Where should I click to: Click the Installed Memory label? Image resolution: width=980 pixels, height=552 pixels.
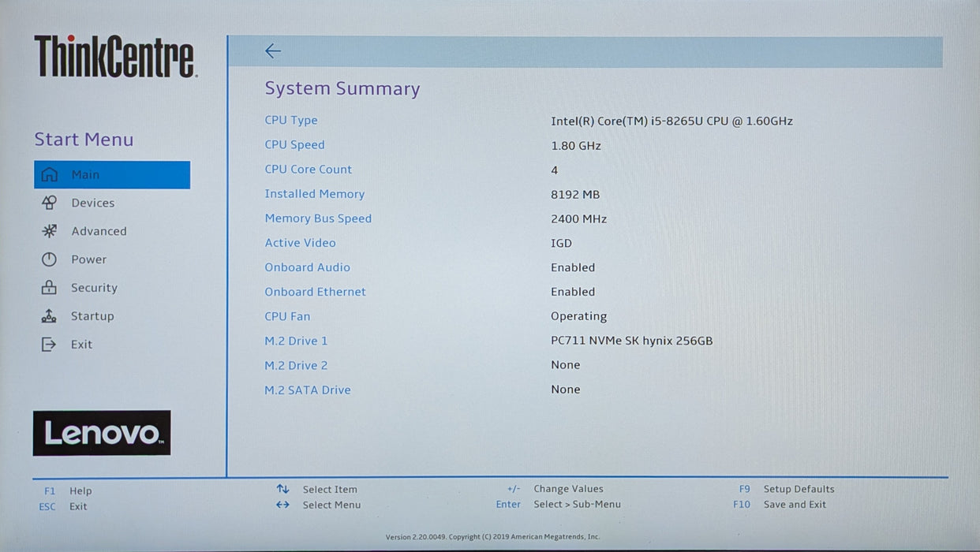click(315, 194)
